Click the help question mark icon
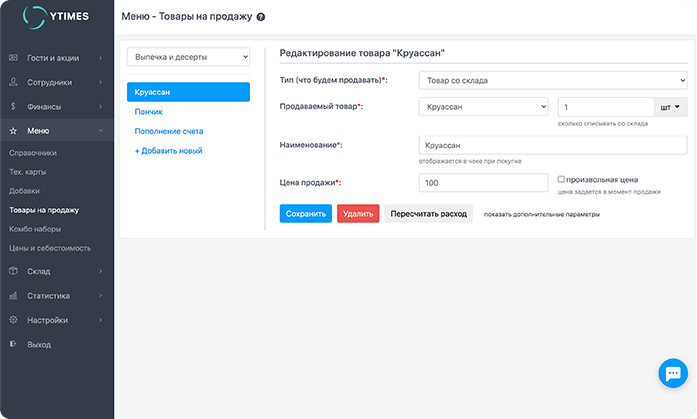Screen dimensions: 697x419 [261, 18]
